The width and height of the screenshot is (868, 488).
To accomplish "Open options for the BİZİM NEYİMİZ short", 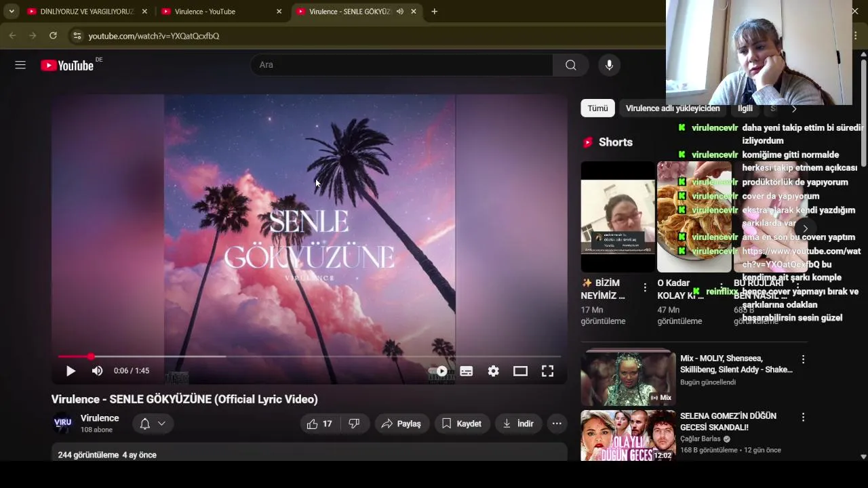I will (x=645, y=287).
